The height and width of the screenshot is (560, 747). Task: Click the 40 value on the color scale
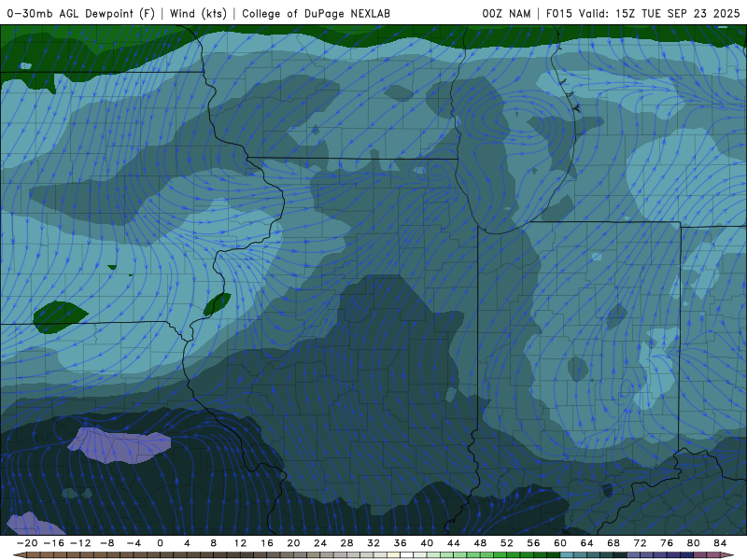pyautogui.click(x=427, y=543)
